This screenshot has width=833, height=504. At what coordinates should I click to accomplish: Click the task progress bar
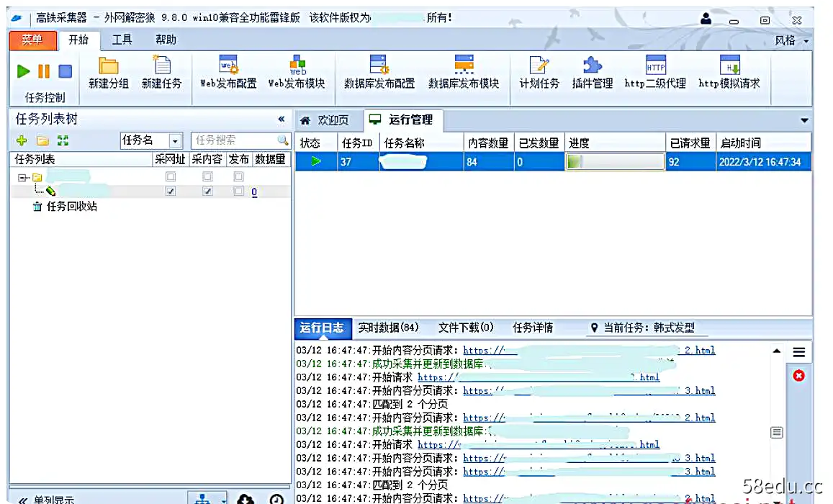615,161
